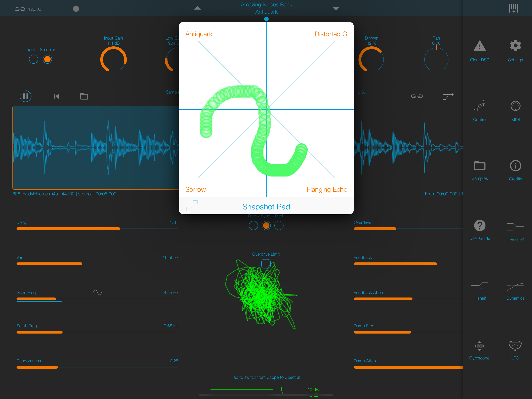The image size is (532, 399).
Task: Select the Sampler radio button
Action: click(47, 59)
